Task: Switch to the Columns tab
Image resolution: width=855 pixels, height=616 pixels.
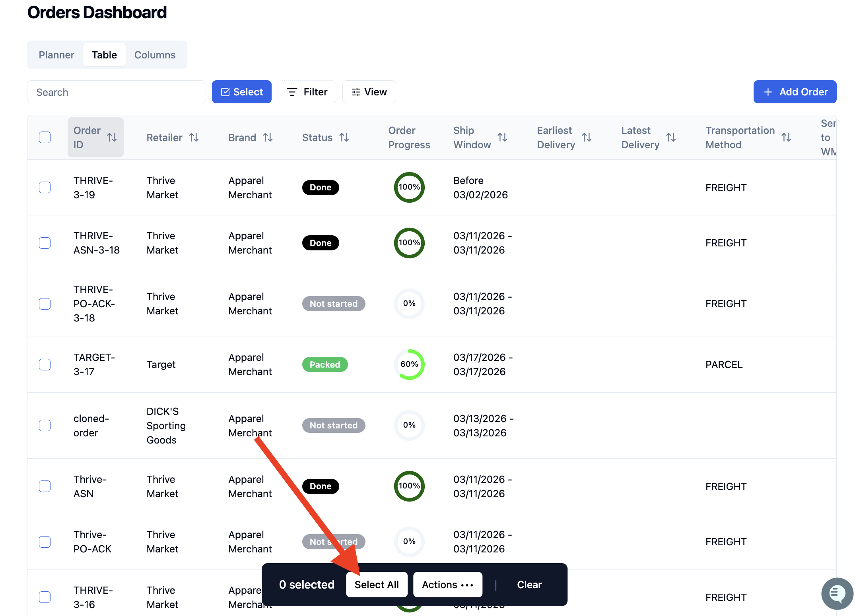Action: (x=155, y=55)
